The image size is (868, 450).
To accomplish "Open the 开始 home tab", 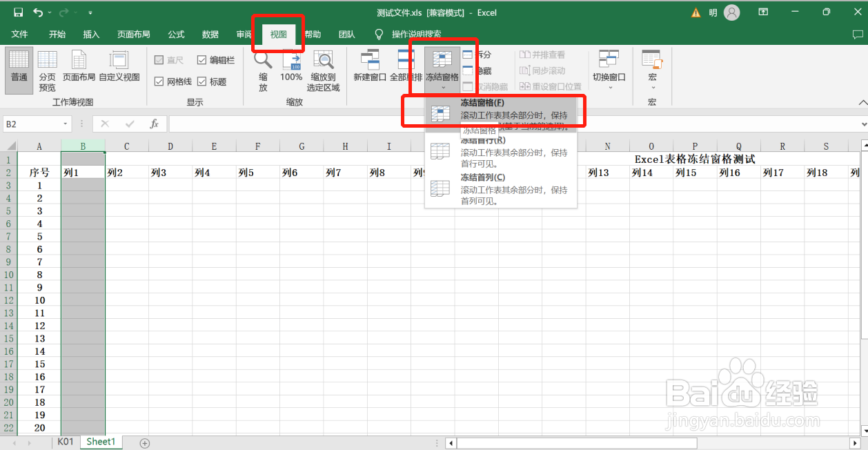I will coord(57,35).
